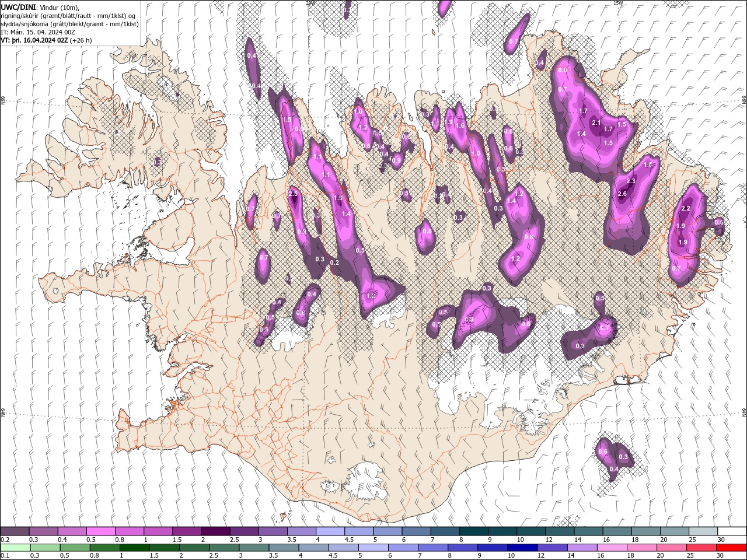Image resolution: width=747 pixels, height=560 pixels.
Task: Select the red-pink rain swatch starting at 25
Action: pyautogui.click(x=701, y=548)
